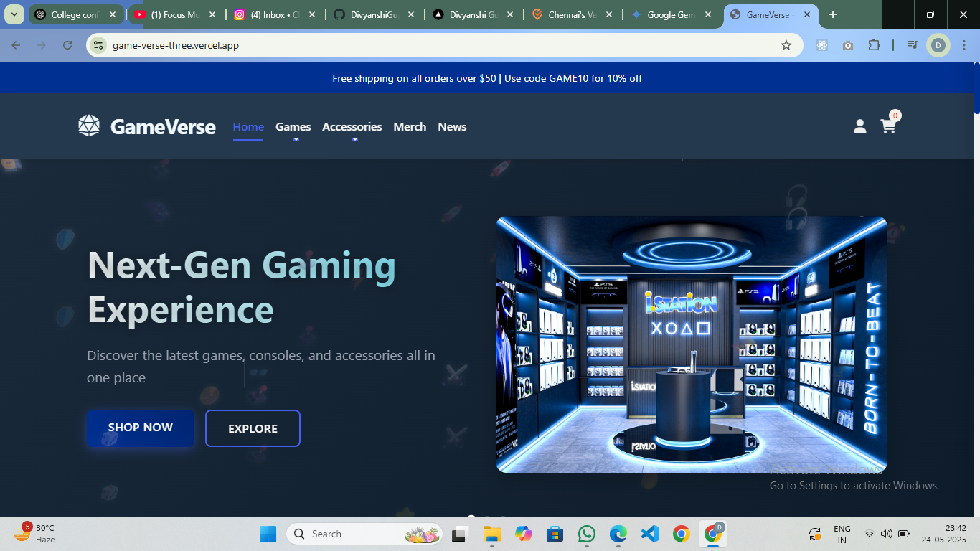Close the College conf tab
Screen dimensions: 980x551
[x=113, y=14]
